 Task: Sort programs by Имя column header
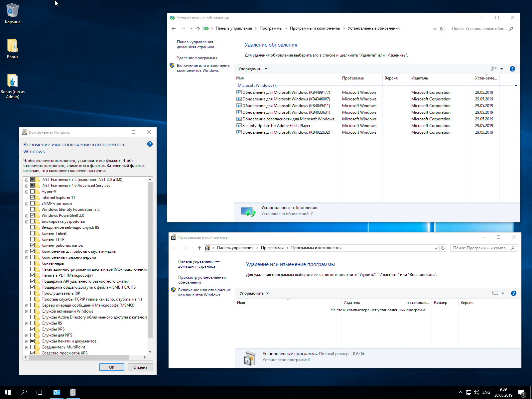(x=288, y=303)
